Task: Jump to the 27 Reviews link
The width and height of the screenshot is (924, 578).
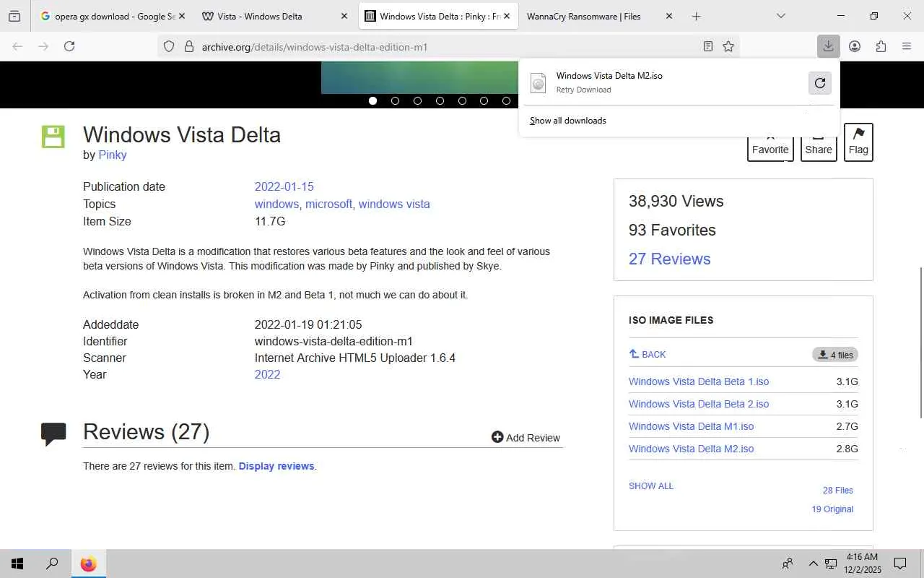Action: pyautogui.click(x=670, y=259)
